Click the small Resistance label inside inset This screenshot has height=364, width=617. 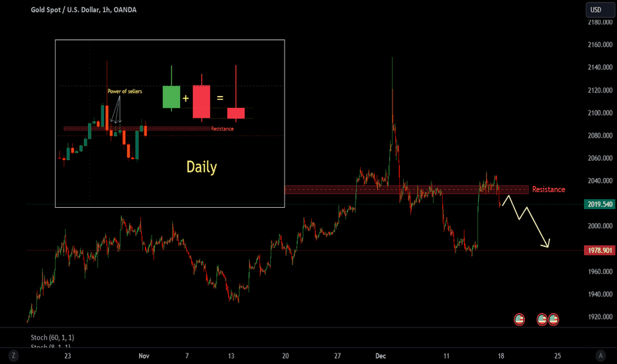click(222, 128)
